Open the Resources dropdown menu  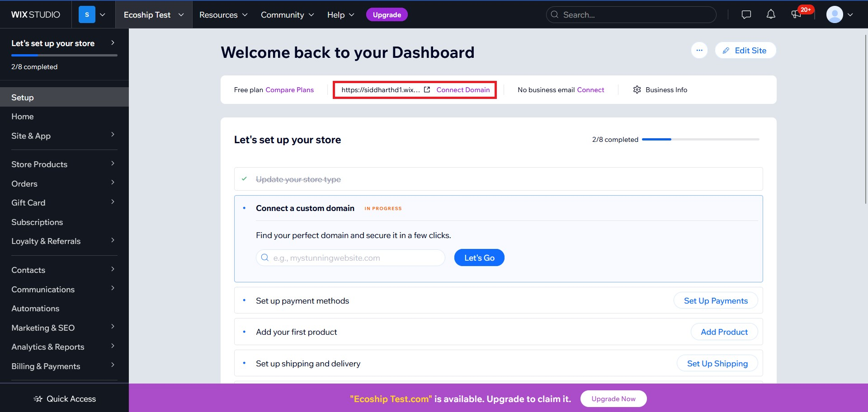pos(223,15)
